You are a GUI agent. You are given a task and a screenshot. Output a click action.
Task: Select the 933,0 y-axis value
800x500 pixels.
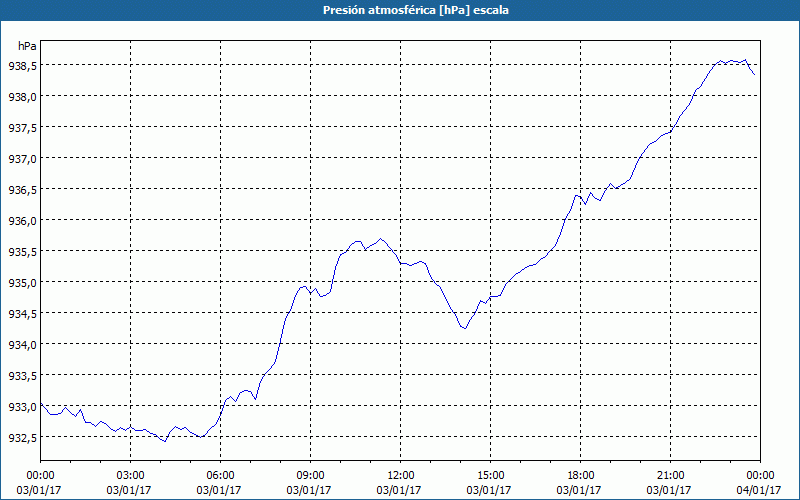pos(22,407)
